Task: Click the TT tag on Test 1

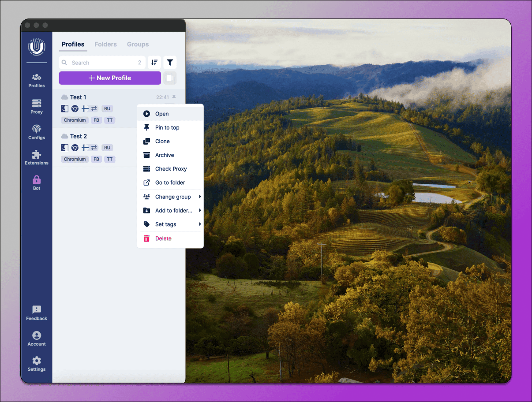Action: (x=110, y=120)
